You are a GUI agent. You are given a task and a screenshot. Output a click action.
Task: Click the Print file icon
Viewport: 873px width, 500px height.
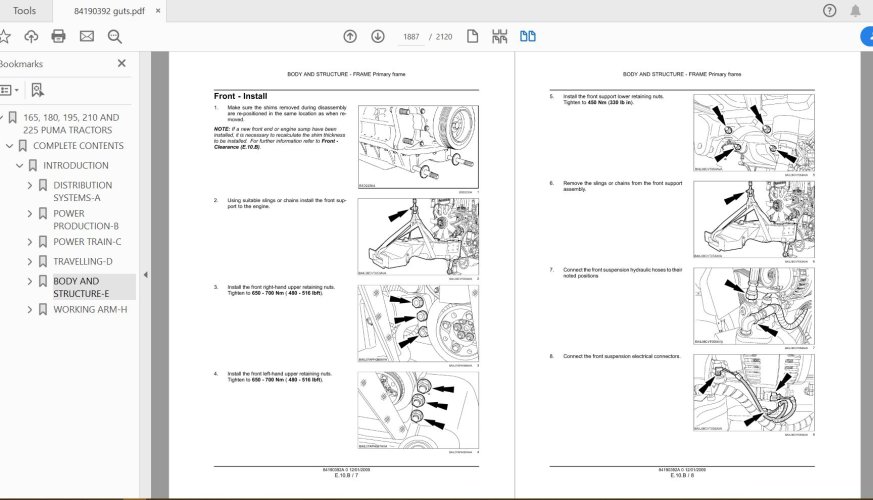pos(58,37)
